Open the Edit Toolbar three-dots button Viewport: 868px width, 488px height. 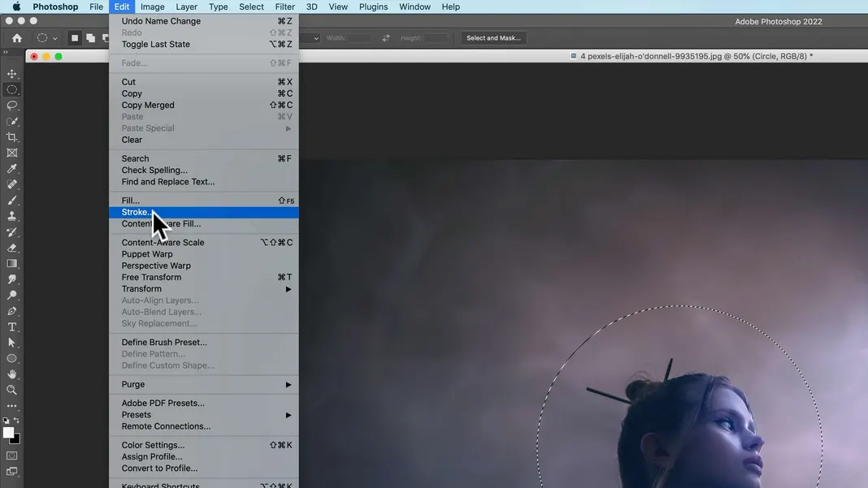(11, 406)
